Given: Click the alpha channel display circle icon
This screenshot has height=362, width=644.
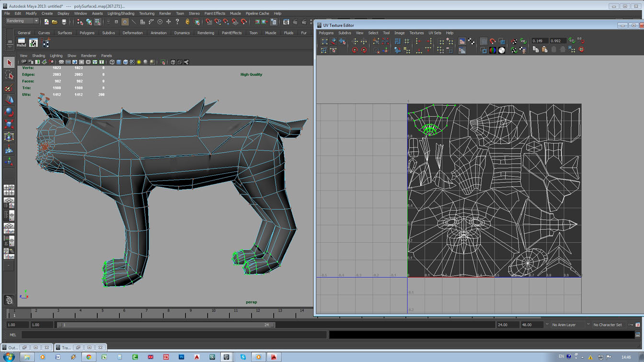Looking at the screenshot, I should [x=502, y=50].
